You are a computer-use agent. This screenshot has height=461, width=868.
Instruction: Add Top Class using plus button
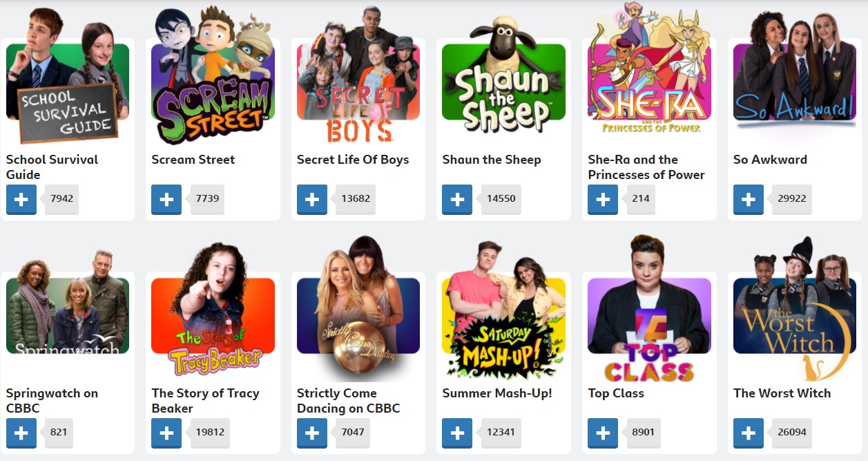coord(603,433)
